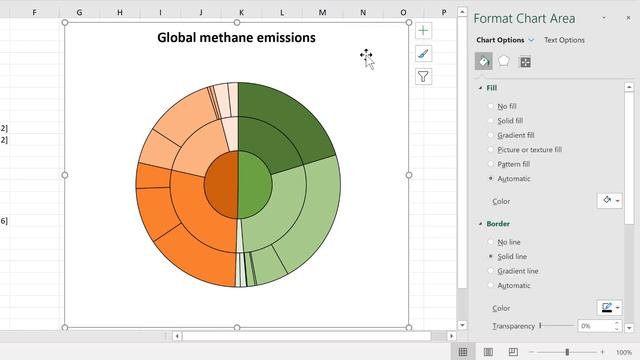Viewport: 640px width, 360px height.
Task: Collapse the Border section
Action: click(x=480, y=224)
